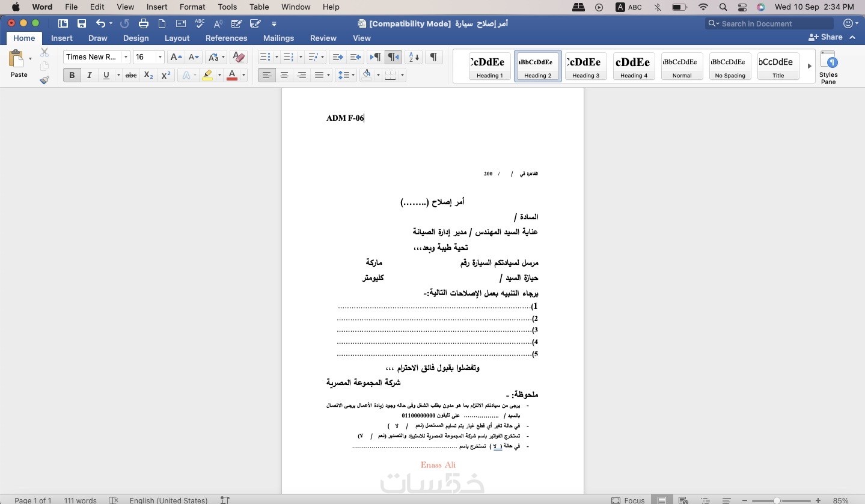This screenshot has height=504, width=865.
Task: Center align the text
Action: pos(284,75)
